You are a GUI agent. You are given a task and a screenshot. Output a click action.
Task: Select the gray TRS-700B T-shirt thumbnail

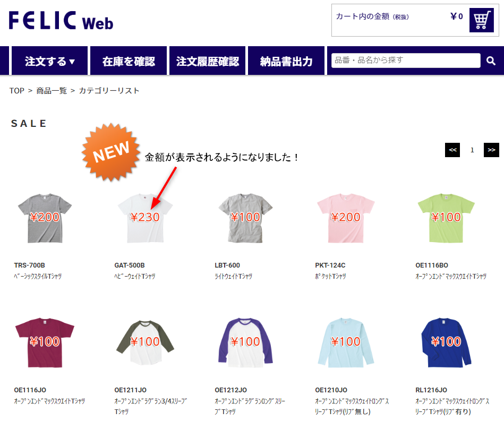(45, 218)
